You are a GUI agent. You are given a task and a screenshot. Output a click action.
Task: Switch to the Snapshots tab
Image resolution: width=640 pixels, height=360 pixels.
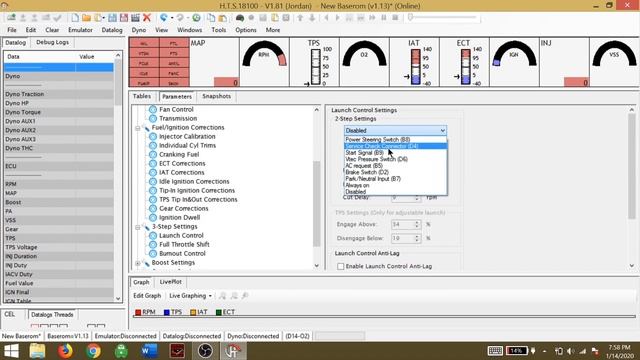[216, 96]
